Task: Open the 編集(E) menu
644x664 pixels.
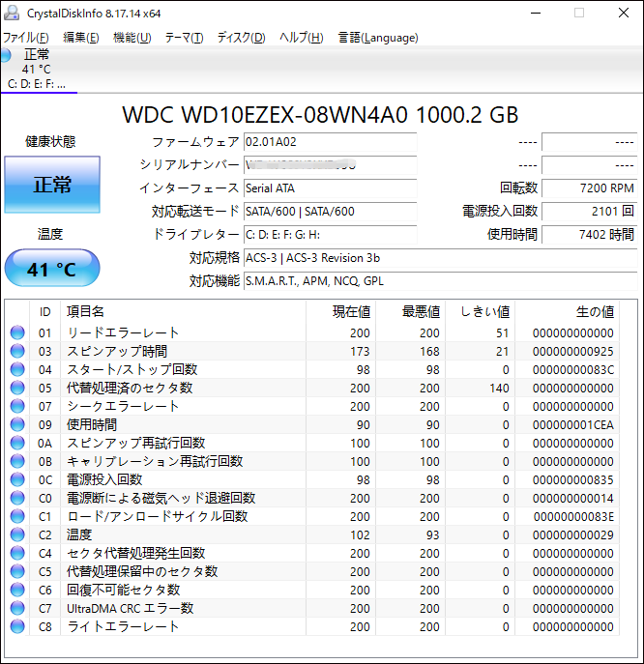Action: point(81,38)
